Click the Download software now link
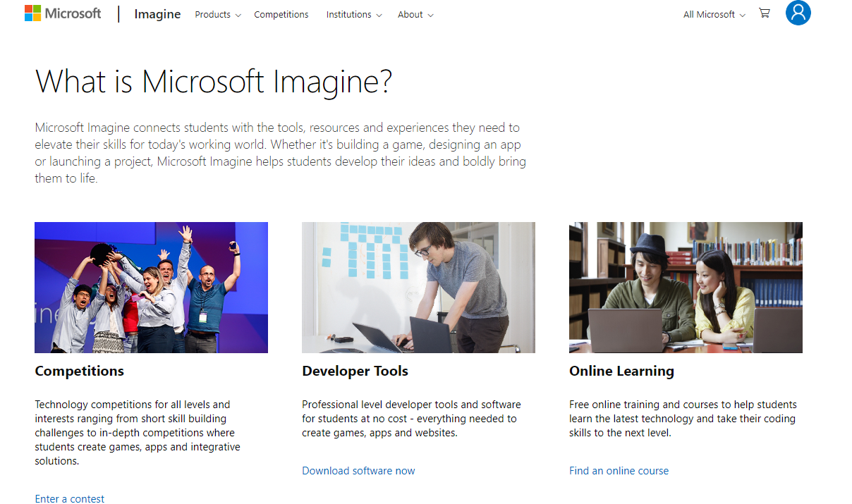Viewport: 852px width, 504px height. [358, 471]
